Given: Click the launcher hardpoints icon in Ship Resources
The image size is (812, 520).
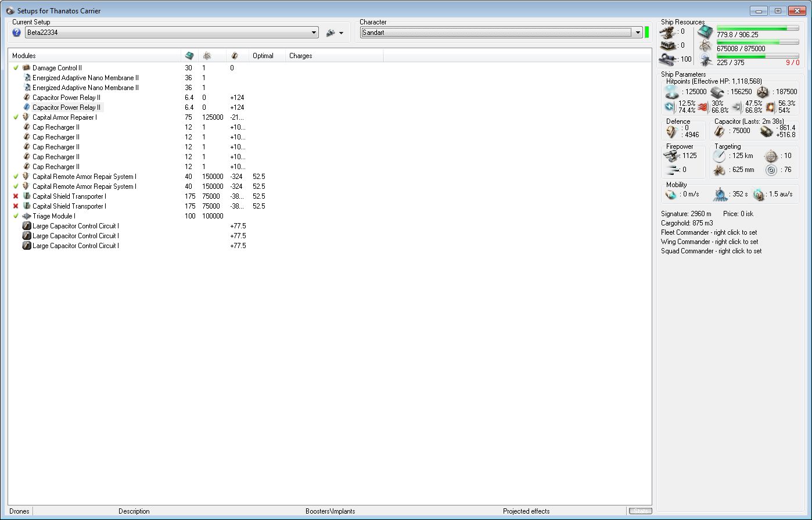Looking at the screenshot, I should (x=668, y=45).
